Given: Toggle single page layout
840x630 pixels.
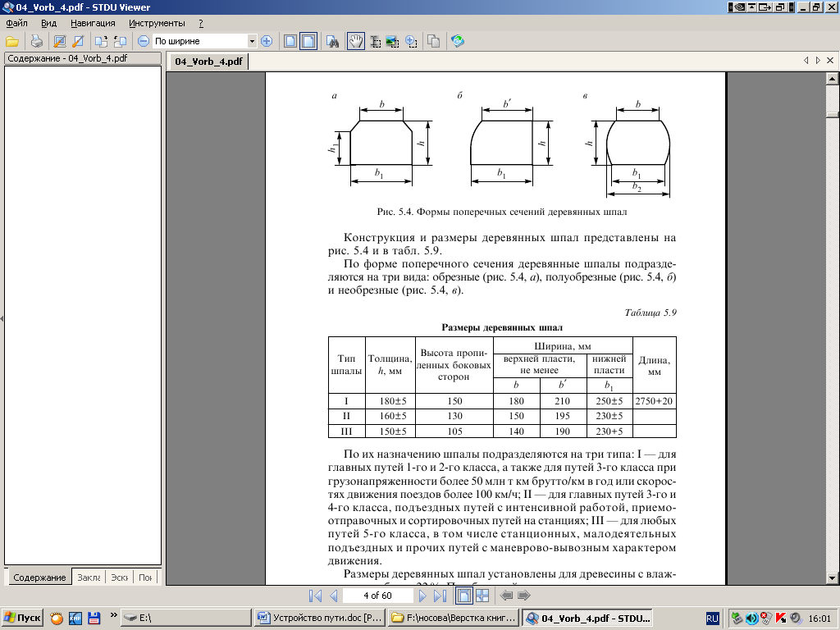Looking at the screenshot, I should 464,596.
